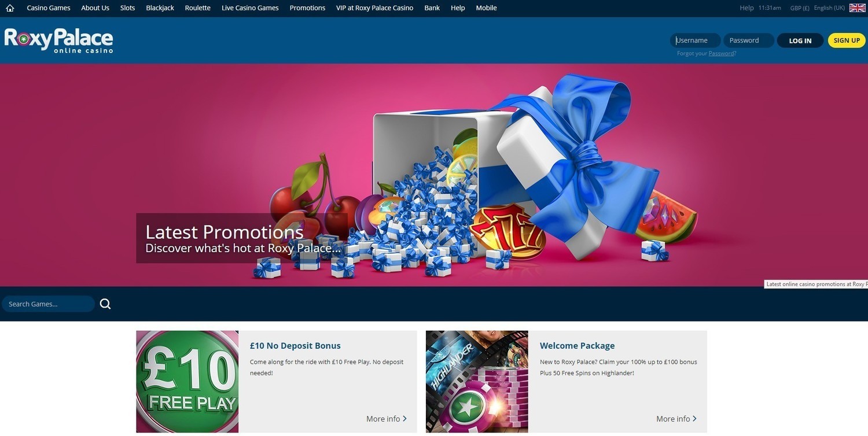Click the LOG IN button
The image size is (868, 436).
point(800,40)
